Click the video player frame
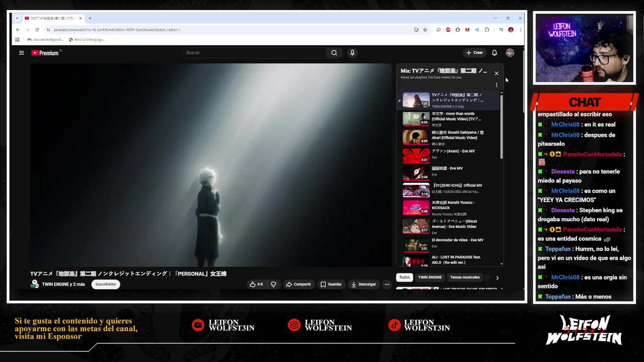Viewport: 644px width, 362px height. coord(211,165)
